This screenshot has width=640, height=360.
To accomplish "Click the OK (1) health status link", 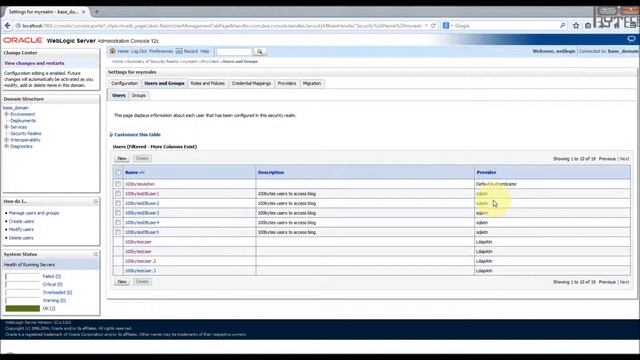I will click(49, 309).
